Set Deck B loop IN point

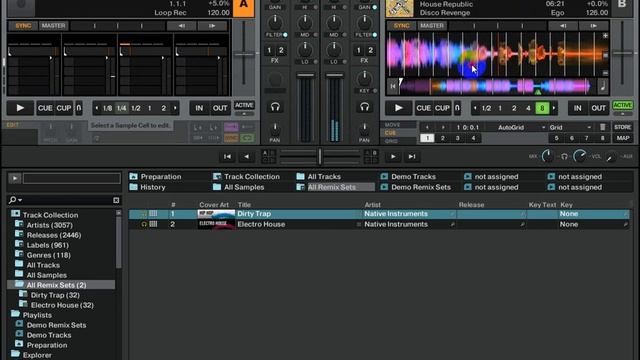(x=578, y=108)
